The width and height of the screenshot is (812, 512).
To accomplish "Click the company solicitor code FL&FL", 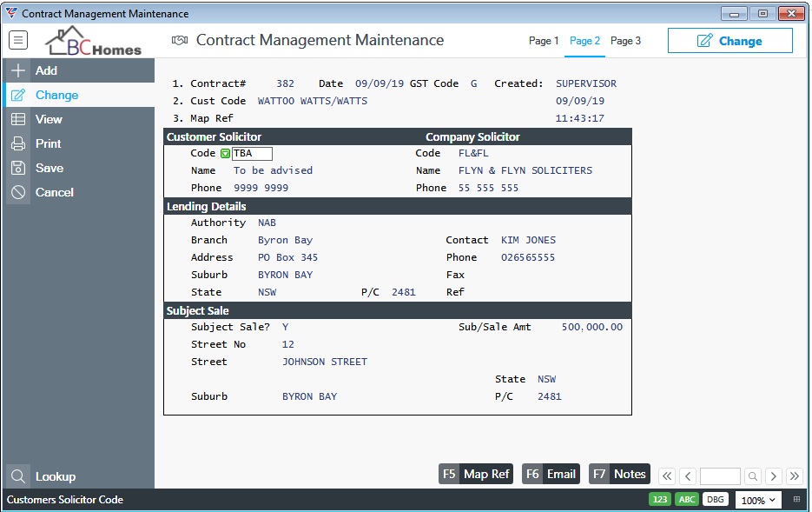I will tap(473, 153).
